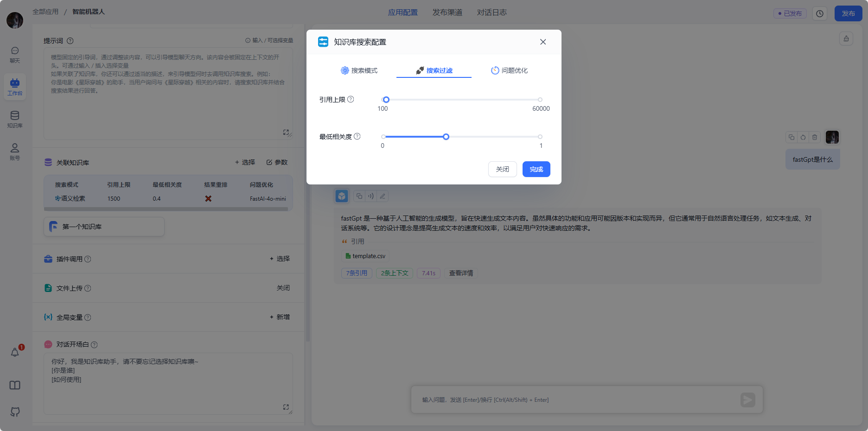Click the 语义检索 search mode value
The width and height of the screenshot is (868, 431).
[x=70, y=198]
